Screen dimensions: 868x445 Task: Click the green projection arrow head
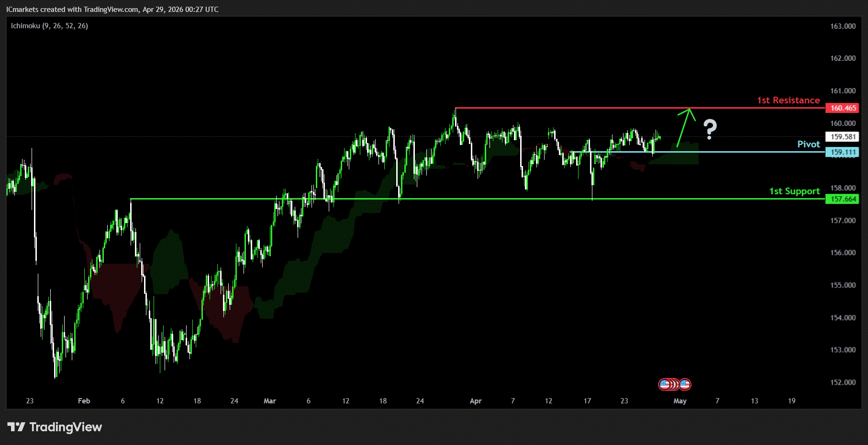[x=689, y=111]
